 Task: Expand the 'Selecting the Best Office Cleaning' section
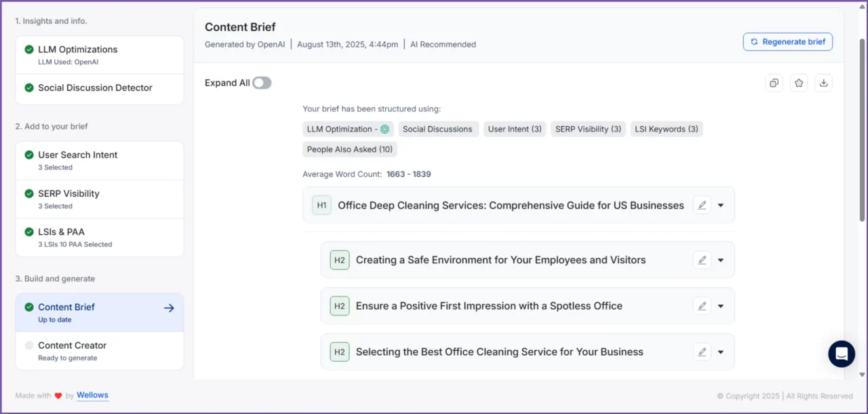(x=721, y=352)
